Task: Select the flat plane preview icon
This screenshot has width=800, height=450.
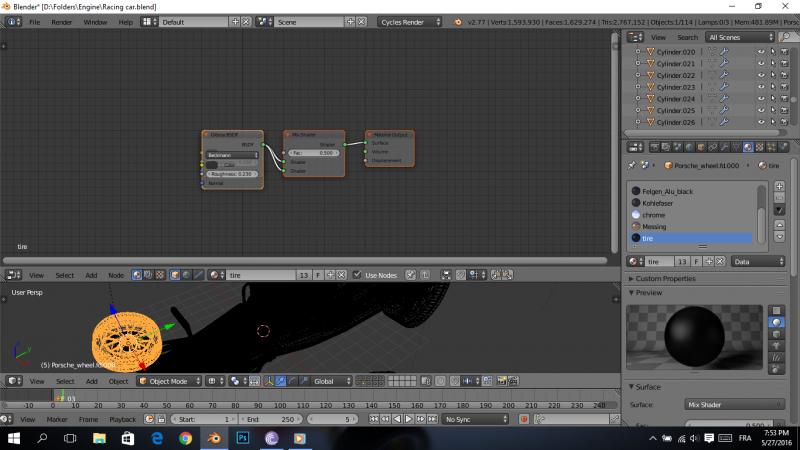Action: point(778,310)
